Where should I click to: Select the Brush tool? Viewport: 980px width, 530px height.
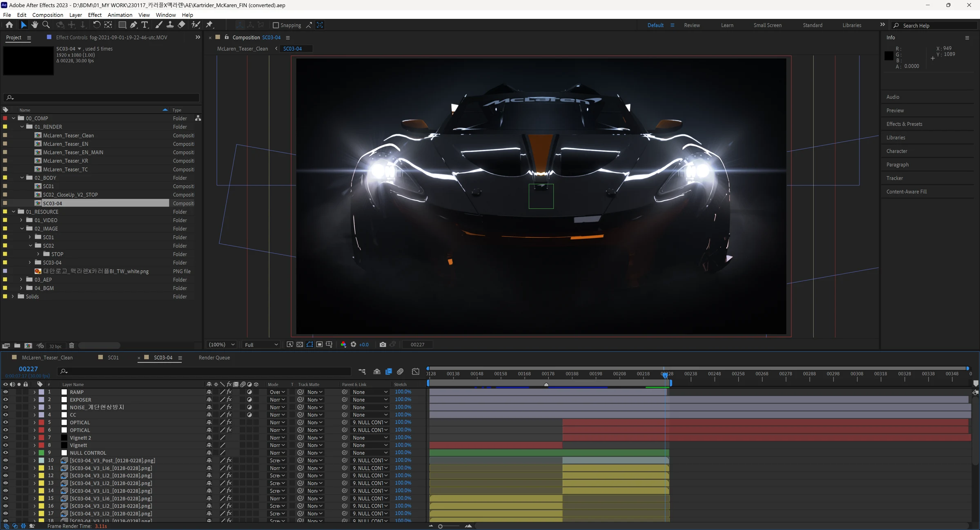pos(158,25)
